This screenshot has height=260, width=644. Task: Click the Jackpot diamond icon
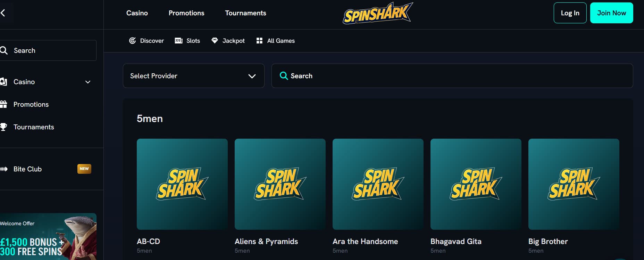pos(215,41)
